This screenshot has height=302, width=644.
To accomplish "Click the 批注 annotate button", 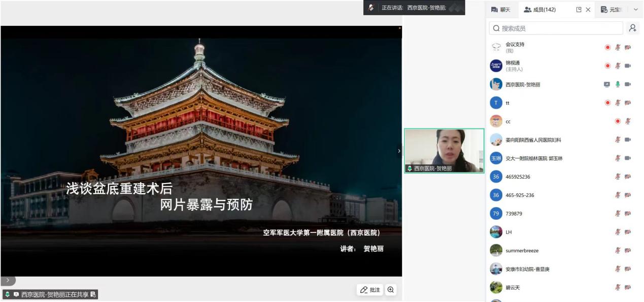I will [x=370, y=290].
